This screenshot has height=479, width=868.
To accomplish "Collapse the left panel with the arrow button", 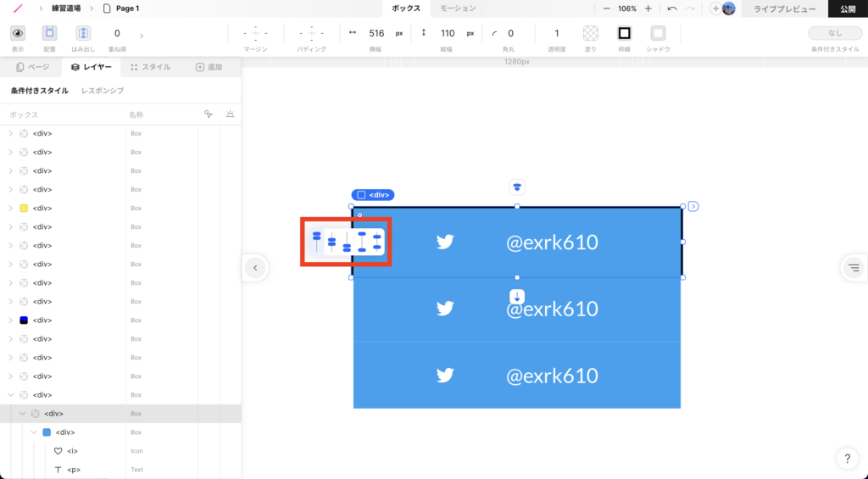I will [255, 268].
